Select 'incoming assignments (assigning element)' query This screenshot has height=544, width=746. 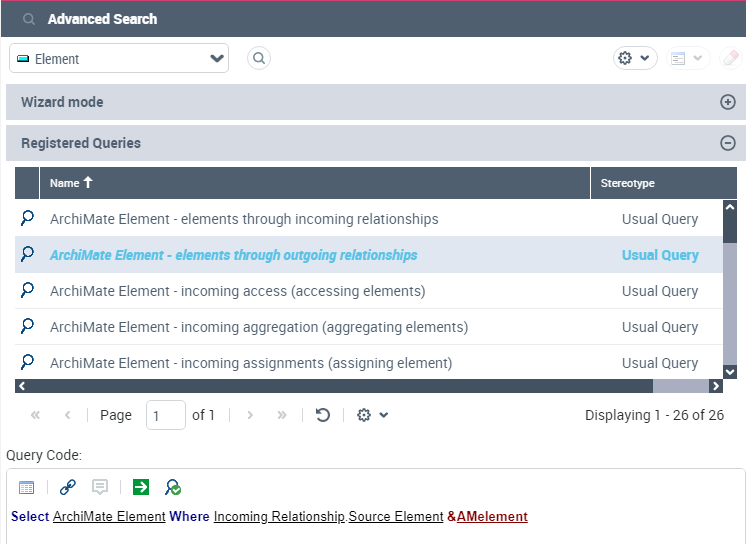tap(251, 363)
